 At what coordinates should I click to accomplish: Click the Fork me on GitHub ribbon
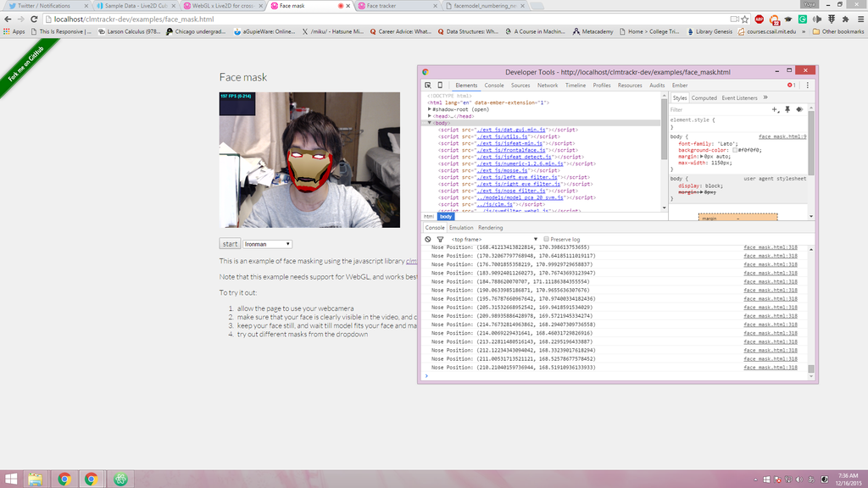click(x=28, y=65)
